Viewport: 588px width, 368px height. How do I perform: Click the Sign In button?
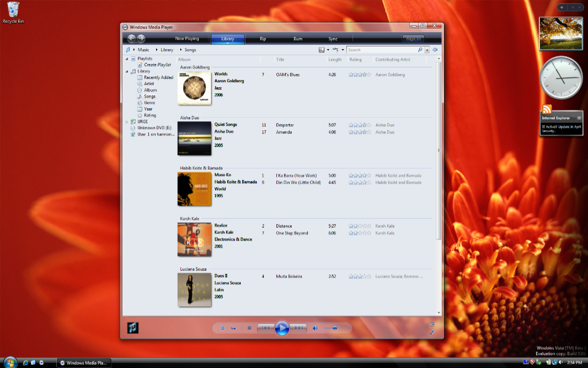(x=413, y=39)
